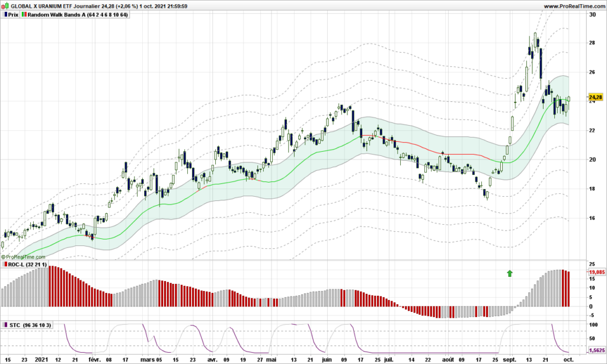Click the 28 price level label

592,43
